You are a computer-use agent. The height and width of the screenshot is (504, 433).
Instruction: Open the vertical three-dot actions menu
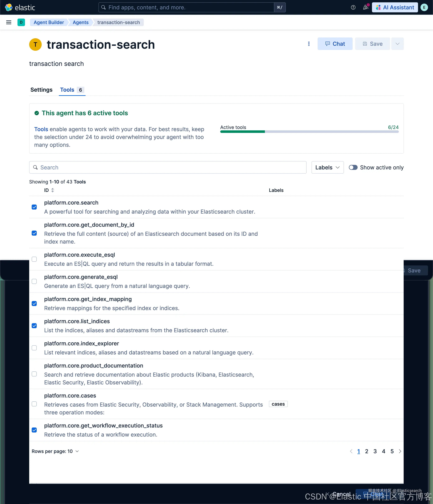pos(309,44)
